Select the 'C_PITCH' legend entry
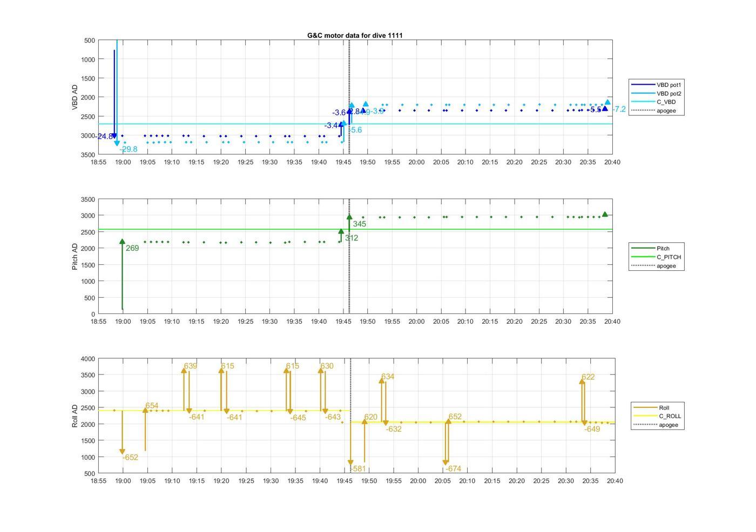The width and height of the screenshot is (756, 532). coord(657,257)
